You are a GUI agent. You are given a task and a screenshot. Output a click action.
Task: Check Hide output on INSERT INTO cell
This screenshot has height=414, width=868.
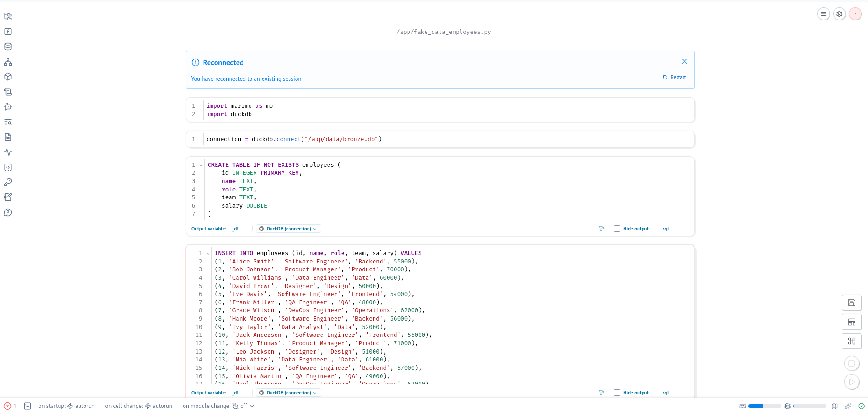tap(617, 393)
